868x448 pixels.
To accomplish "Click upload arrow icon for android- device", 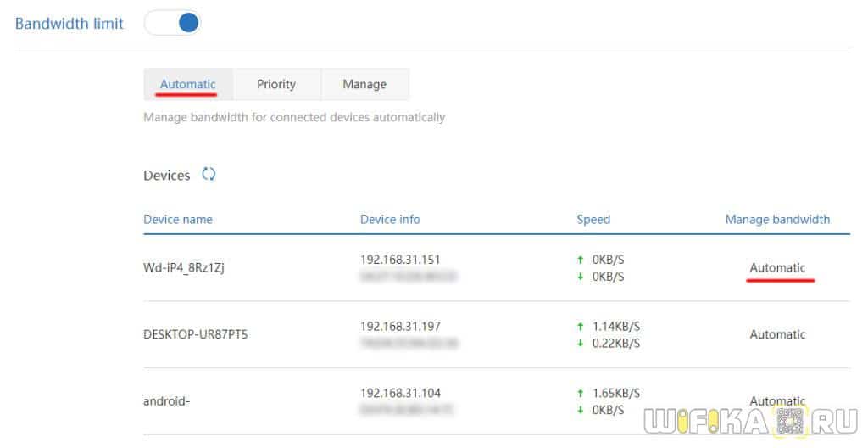I will 580,394.
